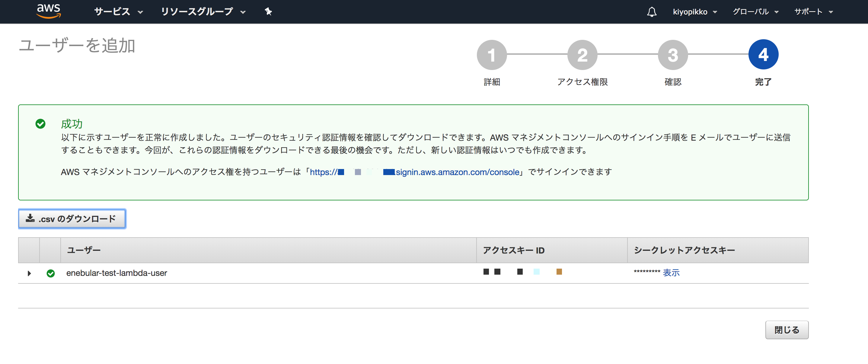Open the グローバル region menu

pos(755,12)
